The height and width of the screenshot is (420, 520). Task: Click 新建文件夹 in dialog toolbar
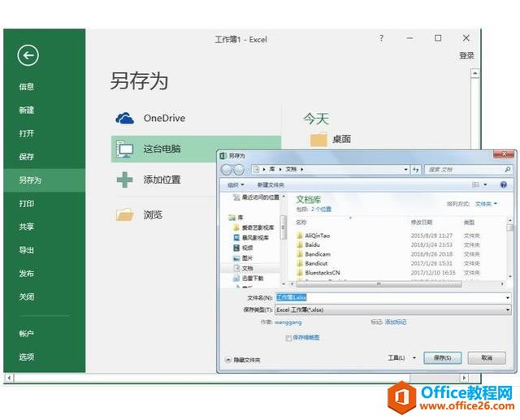[271, 185]
